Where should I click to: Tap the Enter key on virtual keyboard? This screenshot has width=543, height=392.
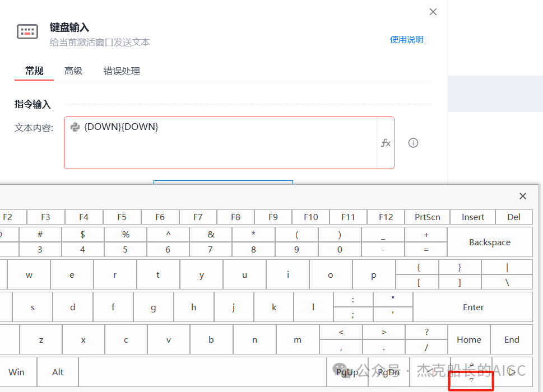(x=473, y=307)
